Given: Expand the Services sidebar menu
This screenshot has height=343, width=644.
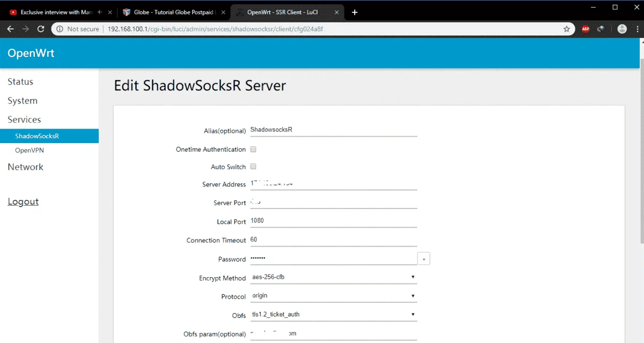Looking at the screenshot, I should [x=24, y=120].
